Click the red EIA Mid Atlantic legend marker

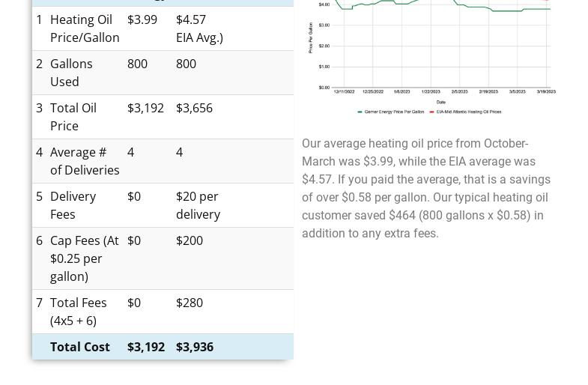(x=431, y=112)
